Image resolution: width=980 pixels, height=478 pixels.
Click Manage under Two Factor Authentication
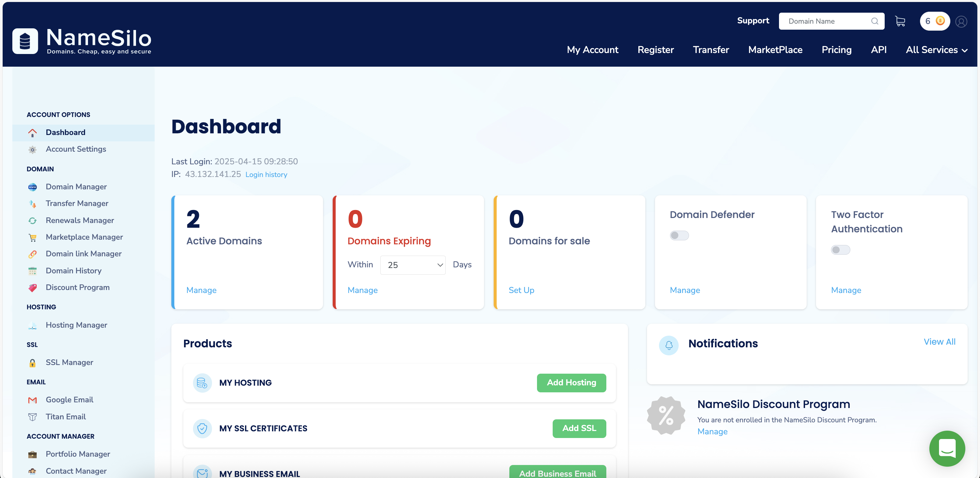tap(846, 290)
